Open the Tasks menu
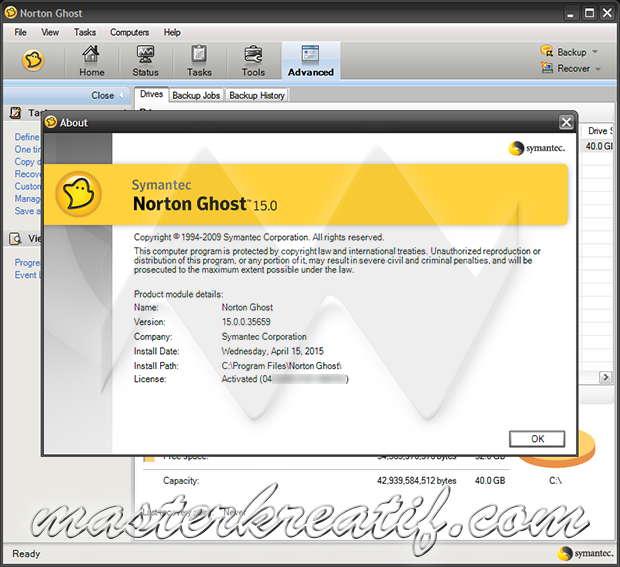Image resolution: width=620 pixels, height=567 pixels. tap(85, 32)
